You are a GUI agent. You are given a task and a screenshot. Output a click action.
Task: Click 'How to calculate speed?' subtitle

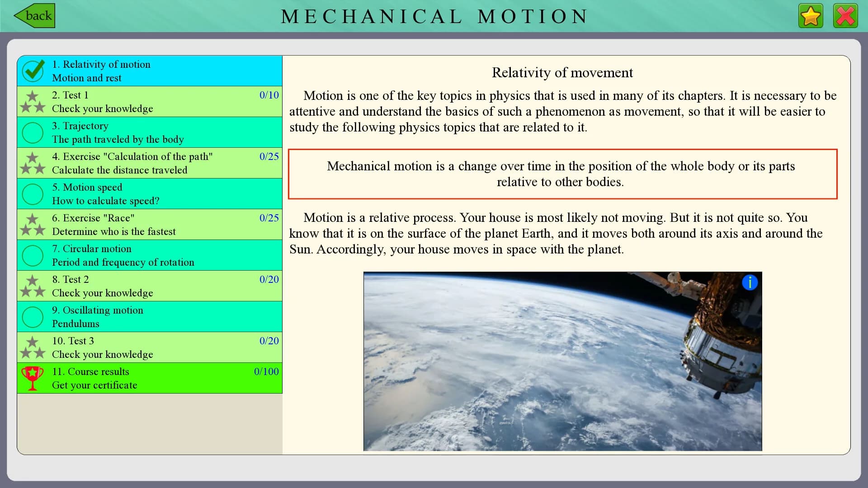pyautogui.click(x=106, y=201)
